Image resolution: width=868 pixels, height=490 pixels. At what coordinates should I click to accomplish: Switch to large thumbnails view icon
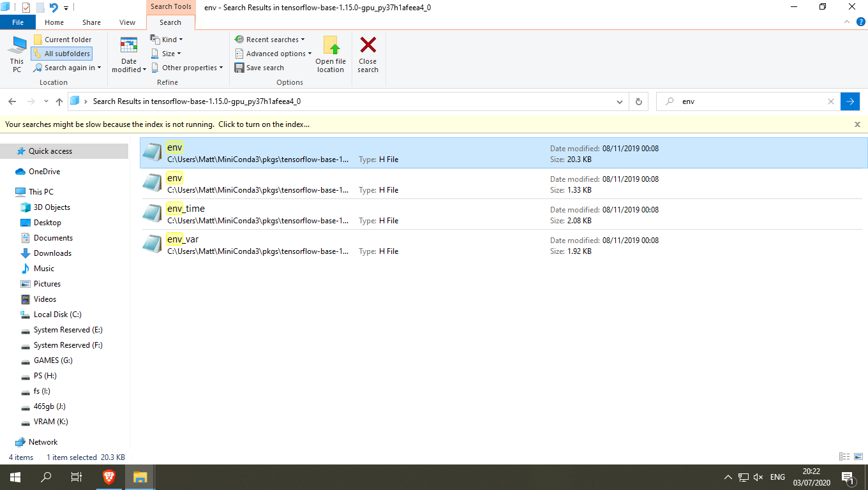click(858, 457)
